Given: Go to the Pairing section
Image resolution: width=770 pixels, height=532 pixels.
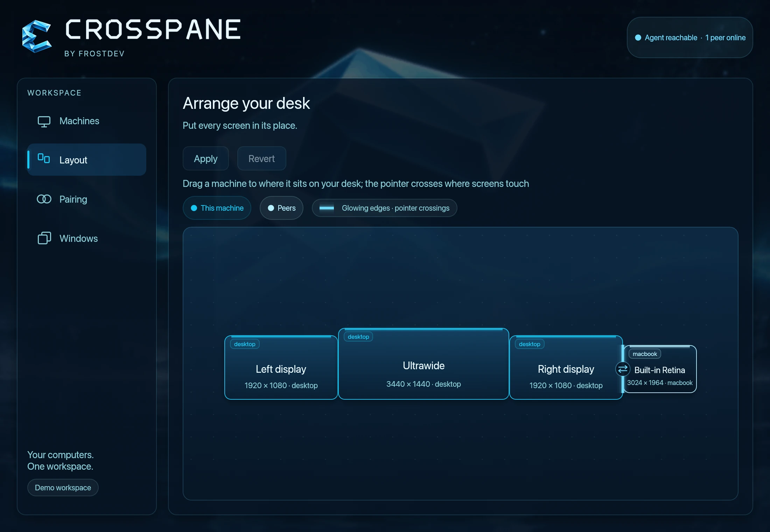Looking at the screenshot, I should [x=87, y=199].
